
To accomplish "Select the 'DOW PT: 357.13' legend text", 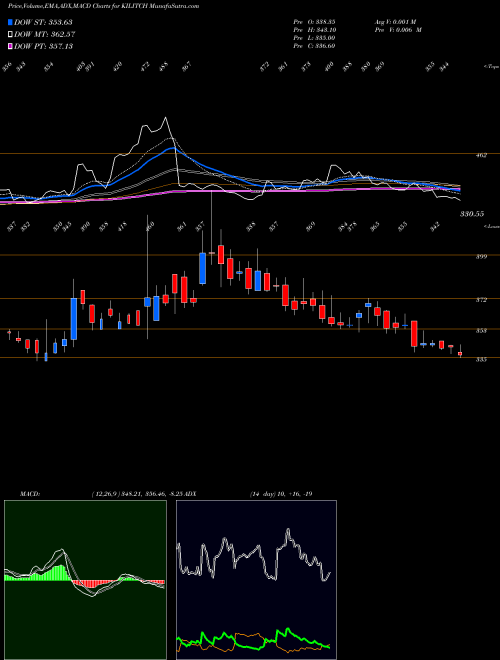I will point(43,46).
